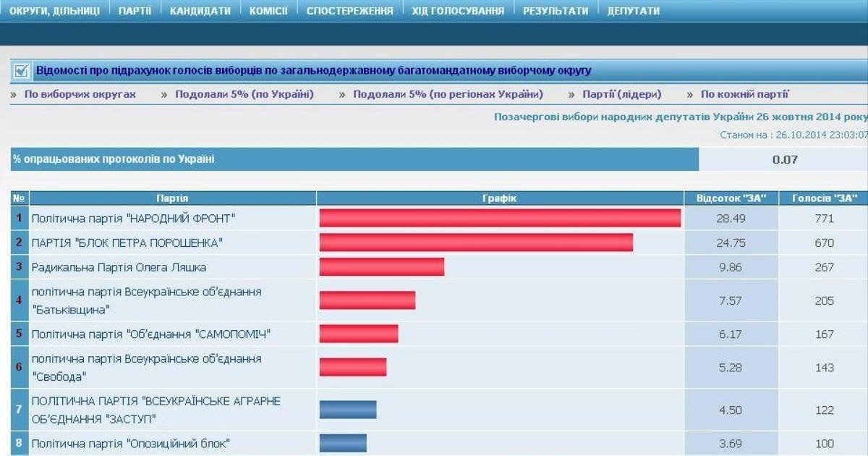
Task: Open the По виборчих округах link
Action: [80, 94]
